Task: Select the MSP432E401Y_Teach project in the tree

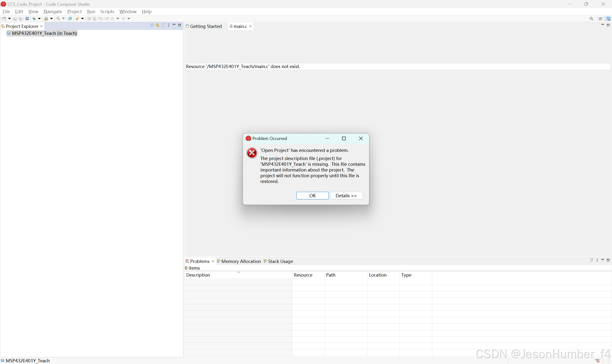Action: coord(44,33)
